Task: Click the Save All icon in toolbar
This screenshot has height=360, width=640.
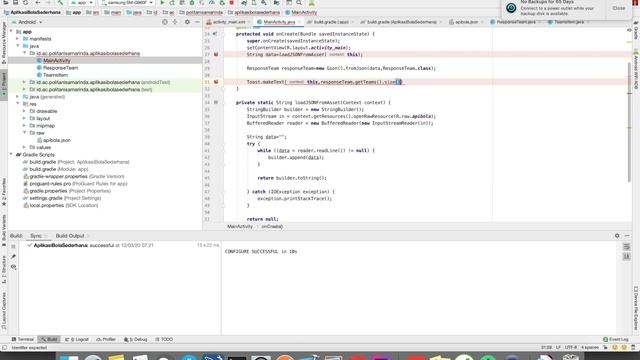Action: [16, 3]
